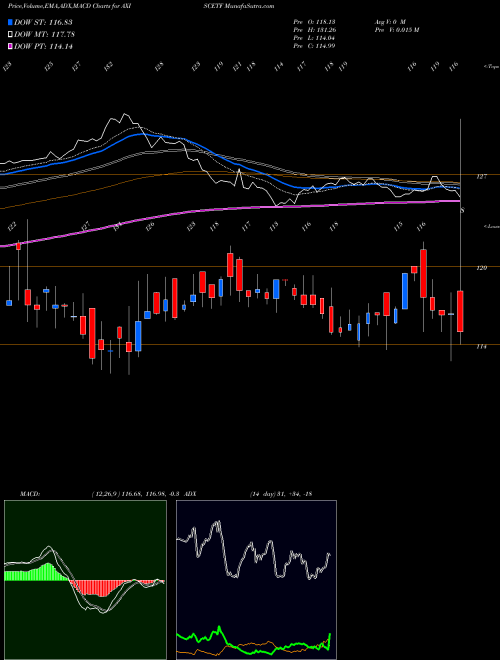Click the 'MACD:' panel heading
This screenshot has height=660, width=500.
[x=29, y=494]
